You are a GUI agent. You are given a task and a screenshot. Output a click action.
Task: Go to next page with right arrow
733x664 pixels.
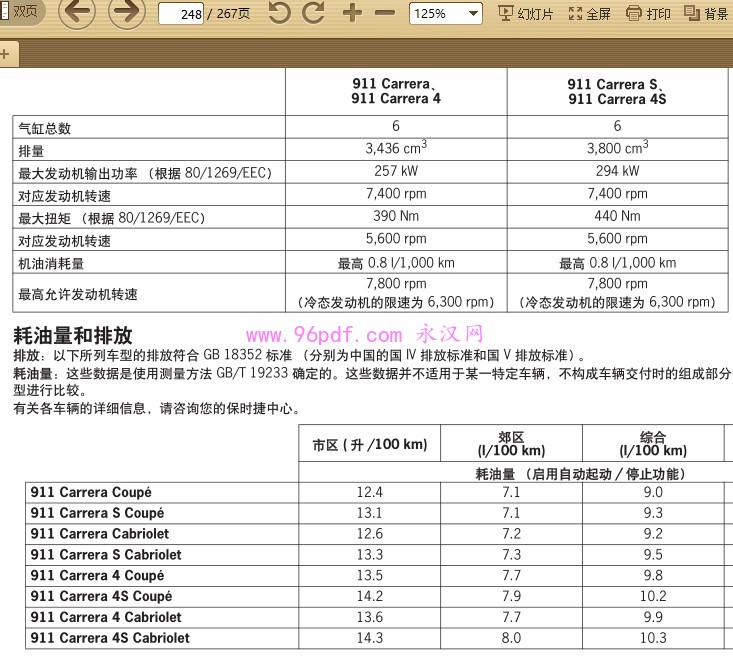point(127,11)
